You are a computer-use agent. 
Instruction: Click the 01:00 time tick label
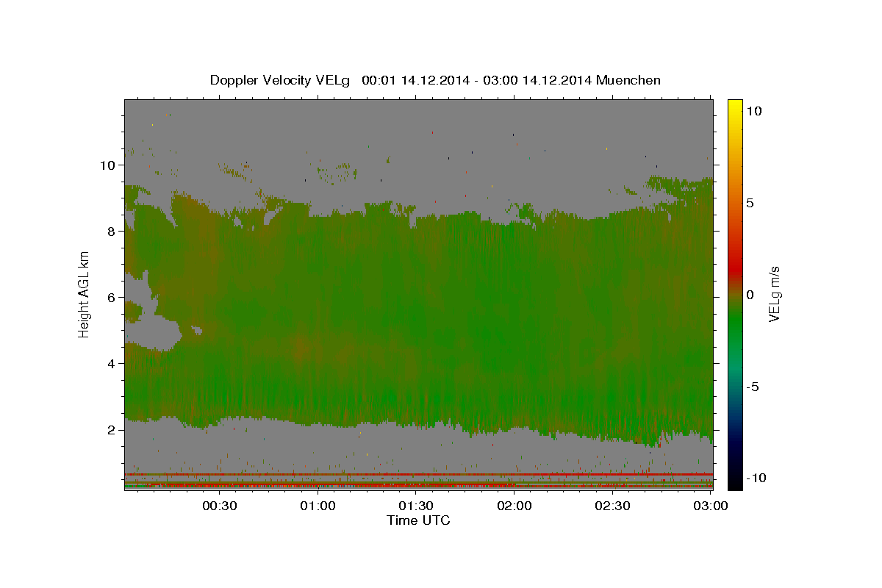318,506
